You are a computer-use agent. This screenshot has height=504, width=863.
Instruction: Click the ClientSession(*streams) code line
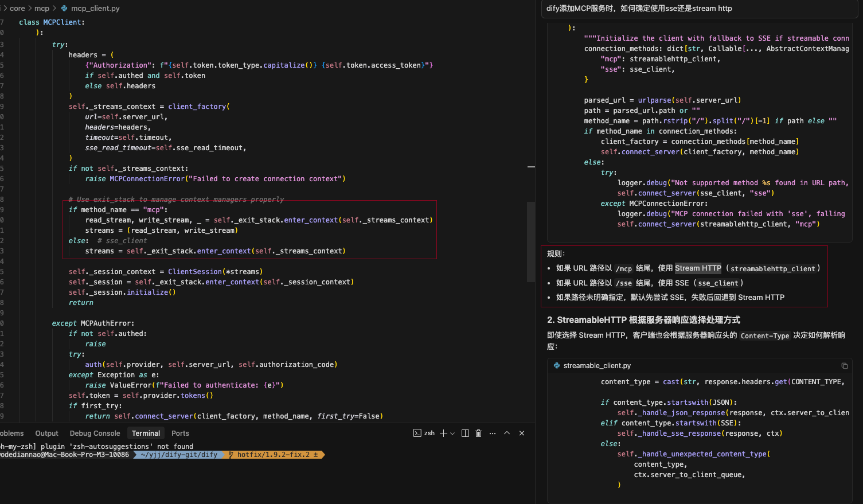[166, 272]
